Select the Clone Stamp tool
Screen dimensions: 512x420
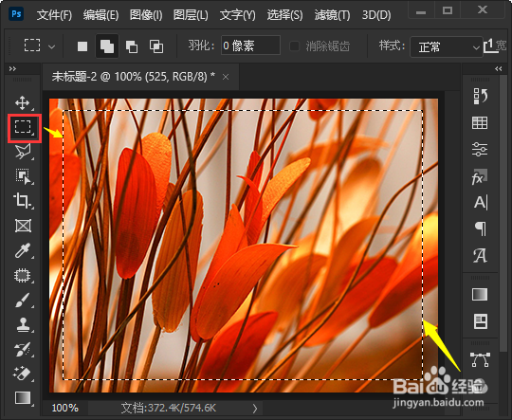[23, 325]
